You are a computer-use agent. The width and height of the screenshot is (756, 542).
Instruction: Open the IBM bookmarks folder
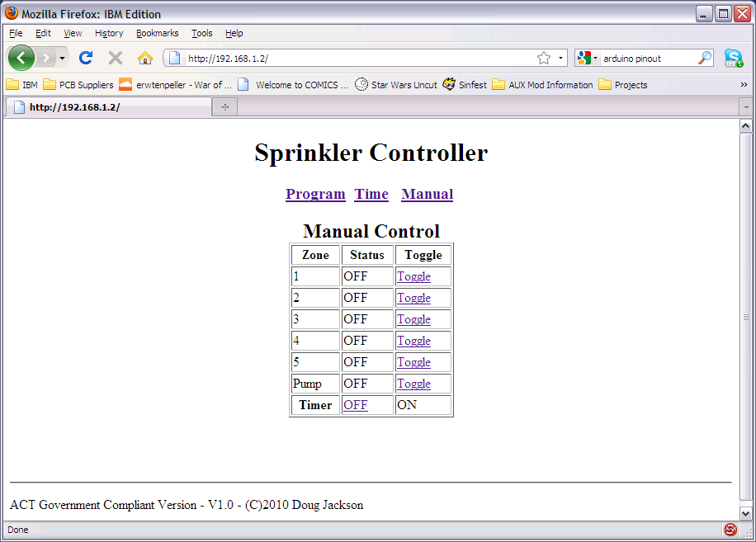[x=22, y=85]
